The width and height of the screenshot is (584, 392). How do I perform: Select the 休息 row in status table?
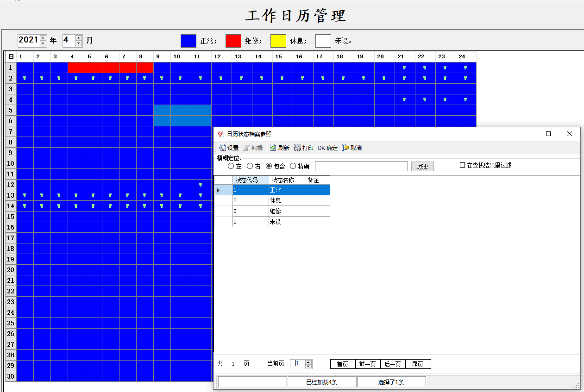[x=286, y=200]
